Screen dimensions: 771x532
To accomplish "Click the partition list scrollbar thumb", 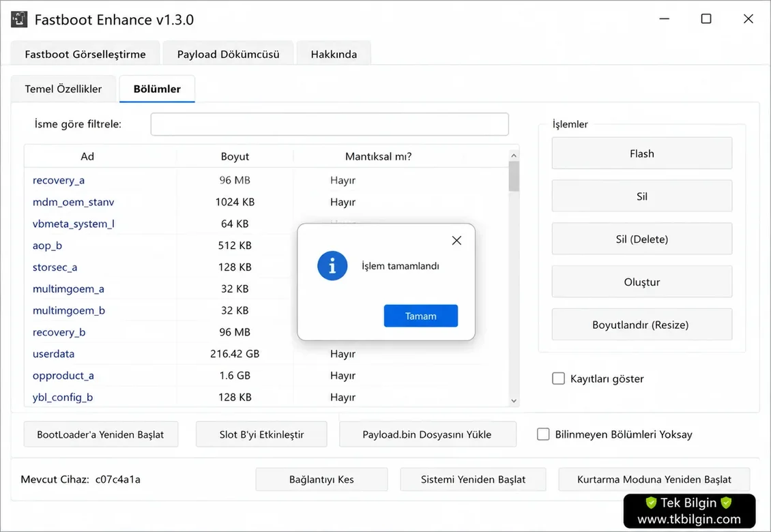I will pos(514,177).
